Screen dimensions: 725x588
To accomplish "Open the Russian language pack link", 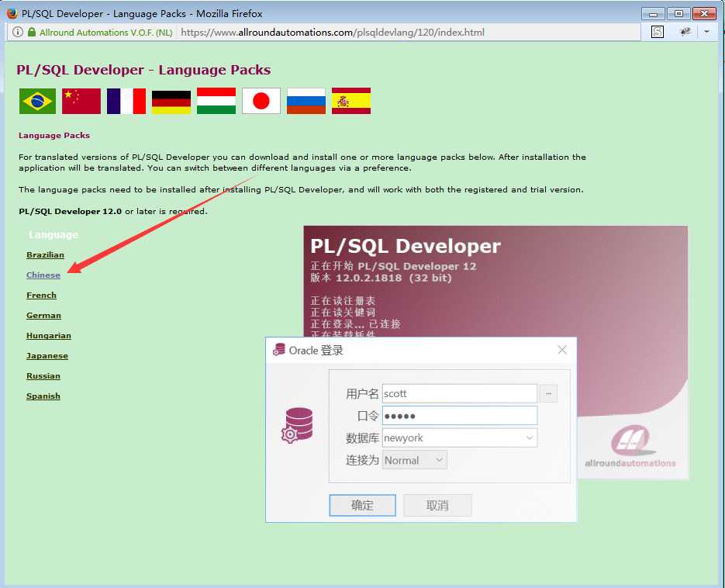I will tap(43, 376).
